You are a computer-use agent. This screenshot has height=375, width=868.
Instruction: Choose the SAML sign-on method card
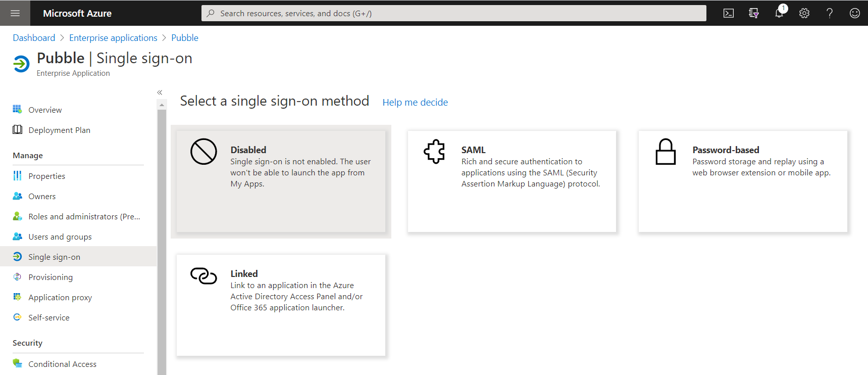(x=512, y=181)
